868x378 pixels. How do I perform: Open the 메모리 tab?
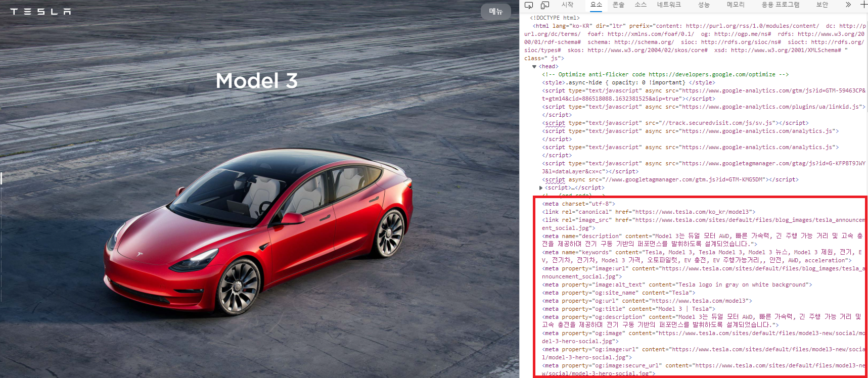736,5
